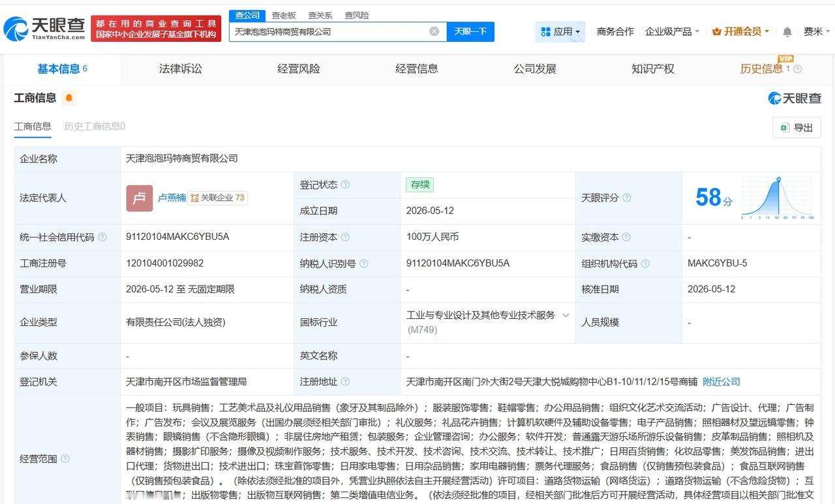Click help icon next to 历史信息 tab
This screenshot has height=504, width=835.
point(797,69)
